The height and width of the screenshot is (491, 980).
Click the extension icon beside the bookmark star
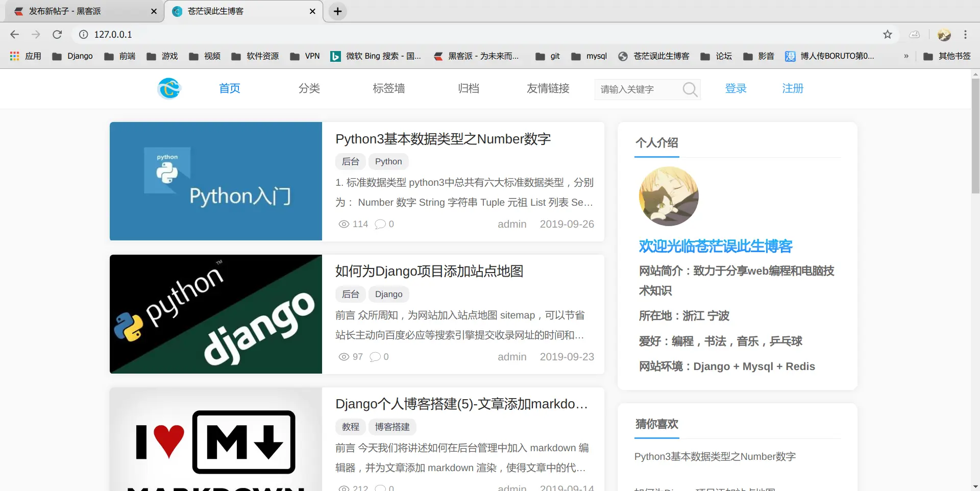coord(914,34)
